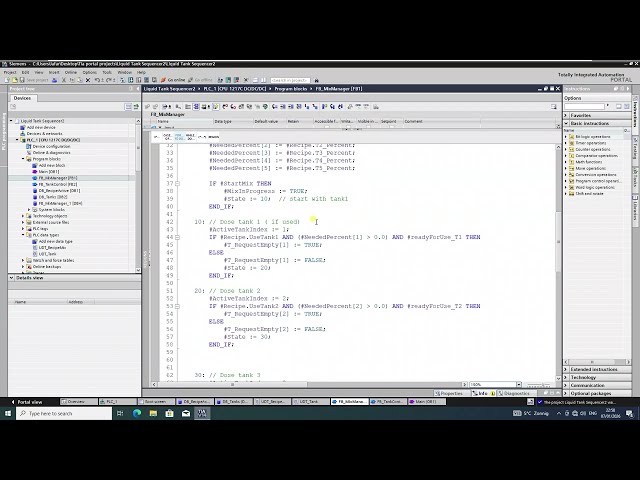Open the Options menu
The width and height of the screenshot is (640, 480).
tap(90, 72)
